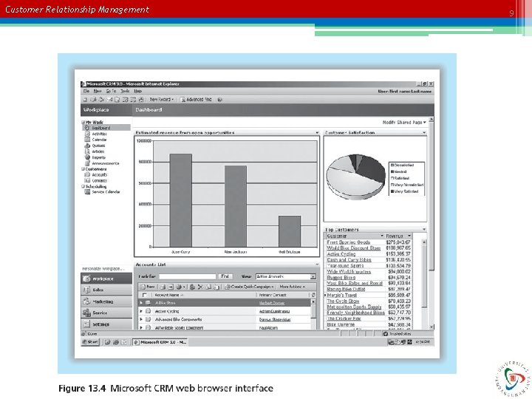This screenshot has width=532, height=399.
Task: Open the Cash and Carry Bikes customer link
Action: coord(349,259)
